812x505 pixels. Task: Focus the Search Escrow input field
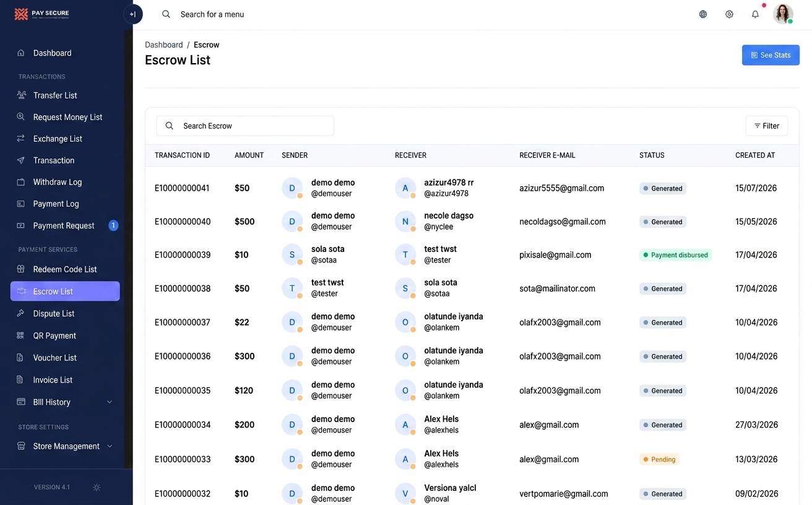[x=245, y=126]
